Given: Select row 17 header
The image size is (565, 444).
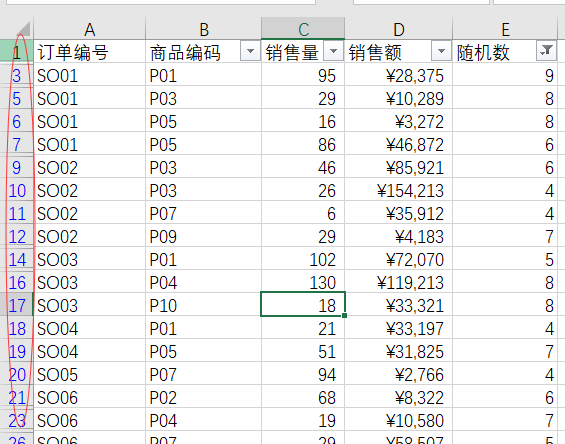Looking at the screenshot, I should pos(17,305).
